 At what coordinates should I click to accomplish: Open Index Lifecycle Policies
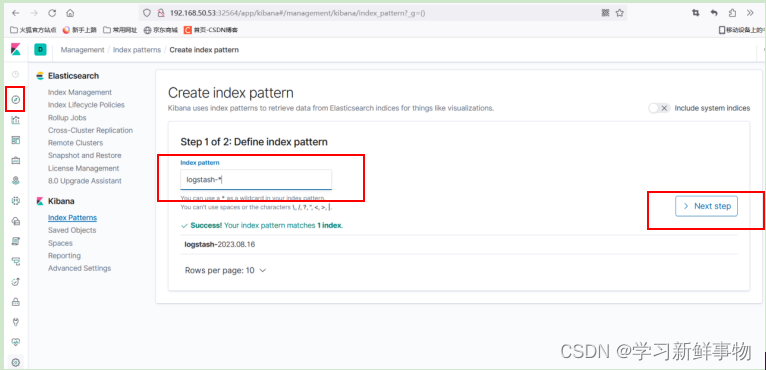[x=86, y=105]
